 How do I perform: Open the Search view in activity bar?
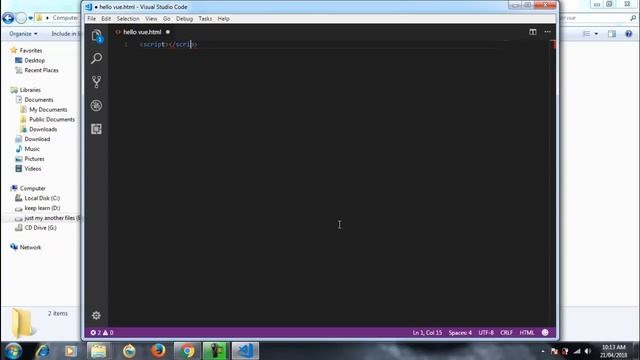[x=96, y=58]
